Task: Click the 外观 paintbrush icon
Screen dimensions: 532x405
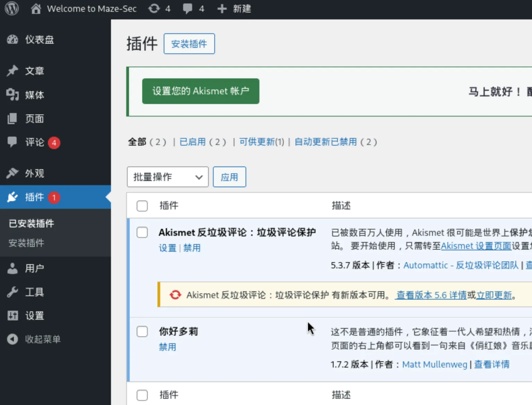Action: pyautogui.click(x=12, y=173)
